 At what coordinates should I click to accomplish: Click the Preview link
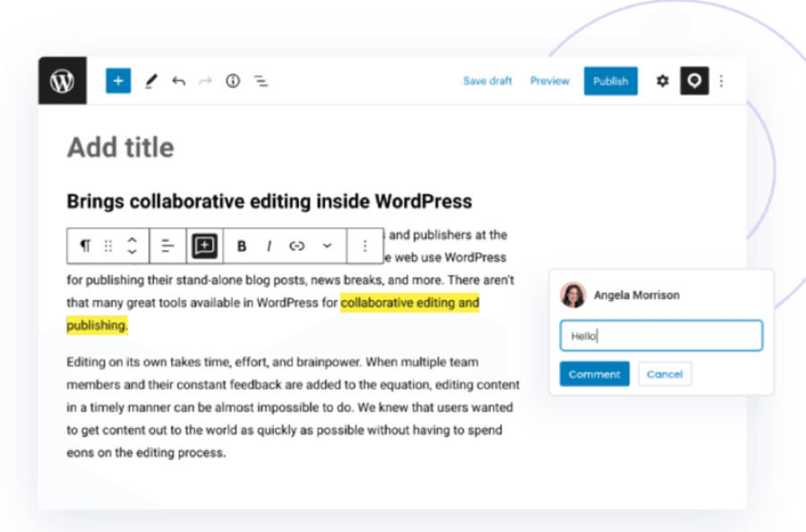[x=550, y=81]
